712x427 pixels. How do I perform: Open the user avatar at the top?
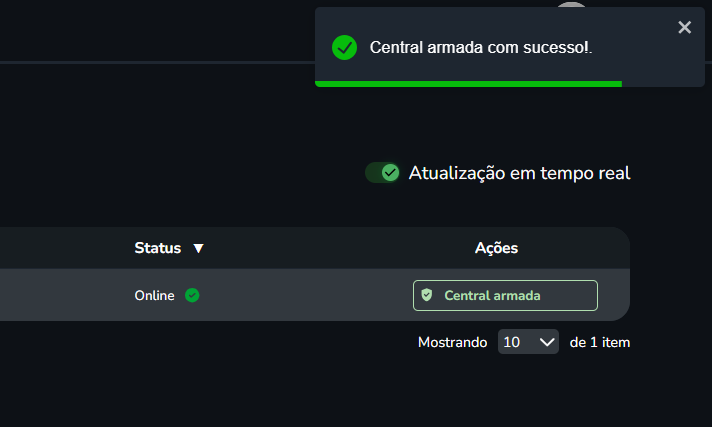click(x=571, y=8)
